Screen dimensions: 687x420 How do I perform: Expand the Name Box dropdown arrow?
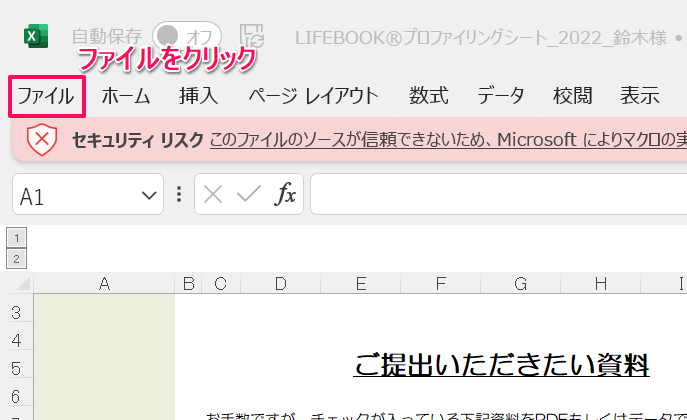pyautogui.click(x=149, y=195)
